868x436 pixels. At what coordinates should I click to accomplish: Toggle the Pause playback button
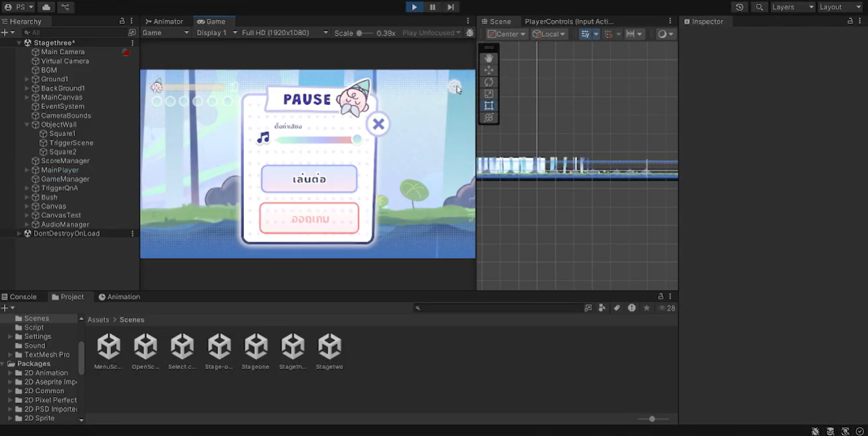pos(432,7)
